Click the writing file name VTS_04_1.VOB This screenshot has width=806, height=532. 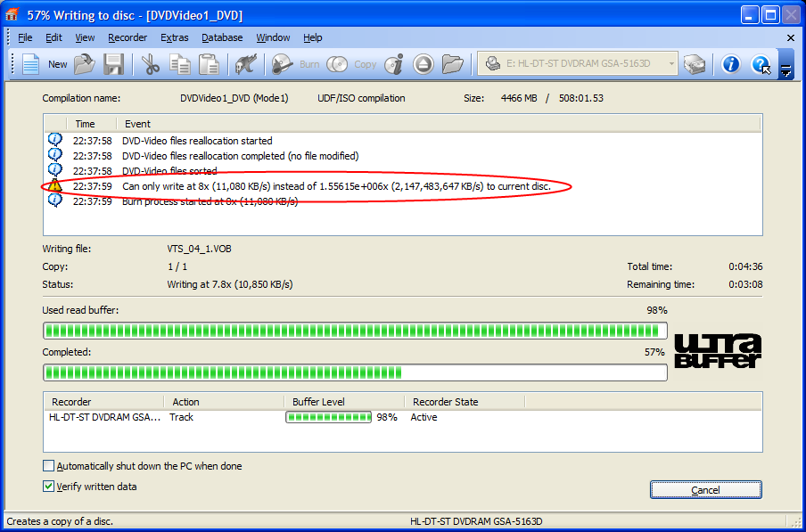[199, 249]
